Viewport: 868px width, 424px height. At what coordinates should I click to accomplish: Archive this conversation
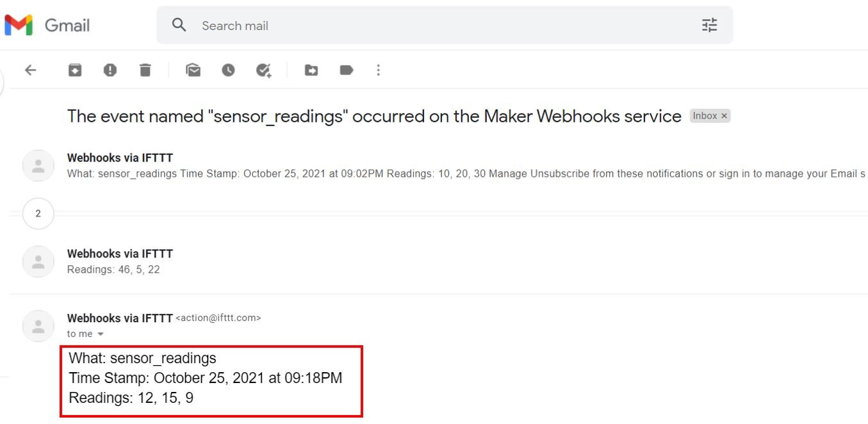pyautogui.click(x=75, y=70)
